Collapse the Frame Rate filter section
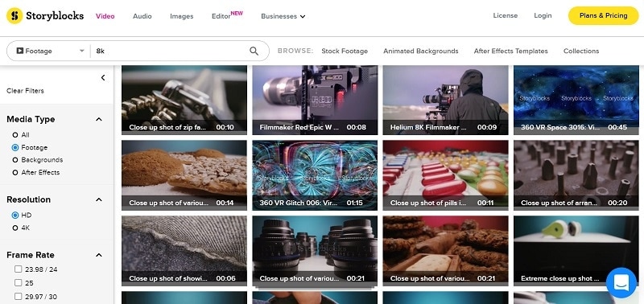 tap(98, 255)
